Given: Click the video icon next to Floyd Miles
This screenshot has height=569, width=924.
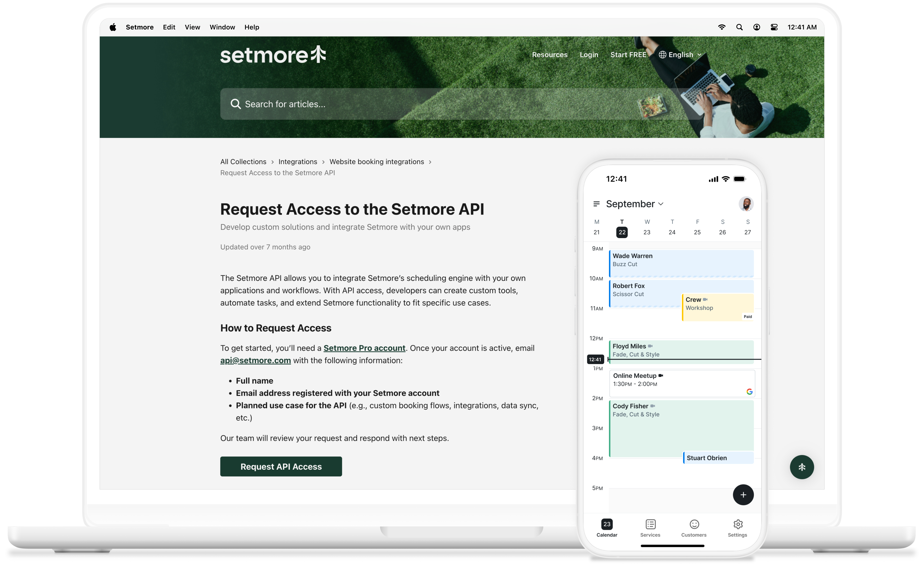Looking at the screenshot, I should pos(650,346).
